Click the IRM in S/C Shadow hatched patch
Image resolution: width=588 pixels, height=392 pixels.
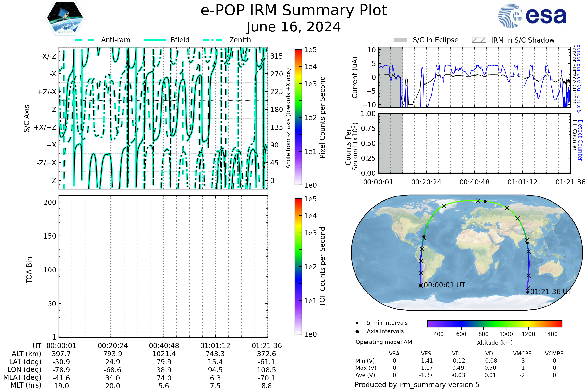[479, 40]
